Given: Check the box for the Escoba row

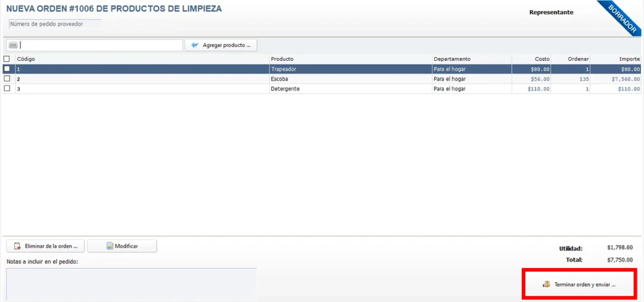Looking at the screenshot, I should point(7,79).
